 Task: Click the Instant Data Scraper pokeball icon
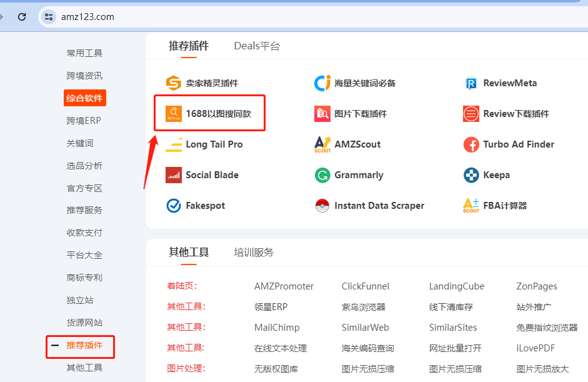(x=322, y=206)
